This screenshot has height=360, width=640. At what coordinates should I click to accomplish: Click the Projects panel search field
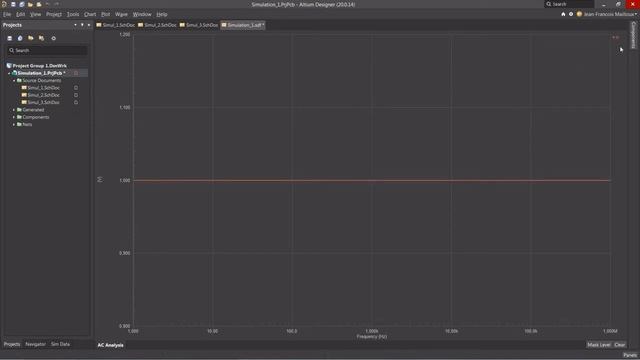click(x=47, y=50)
